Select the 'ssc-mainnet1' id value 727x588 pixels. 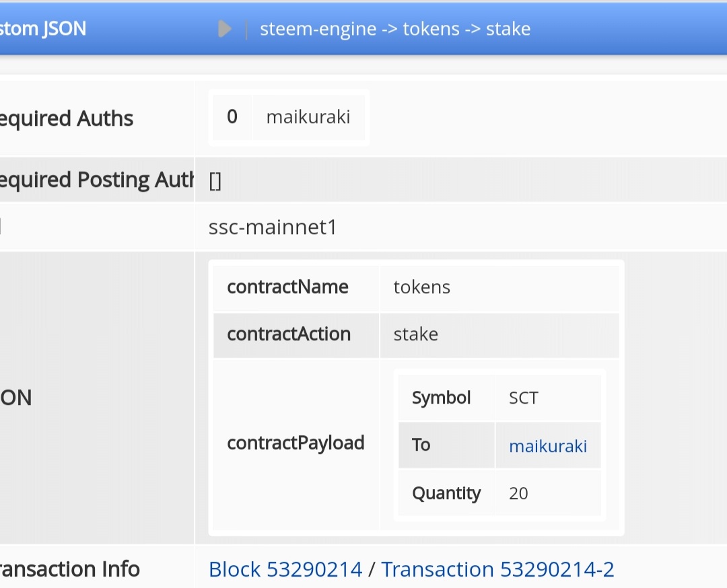(x=273, y=227)
